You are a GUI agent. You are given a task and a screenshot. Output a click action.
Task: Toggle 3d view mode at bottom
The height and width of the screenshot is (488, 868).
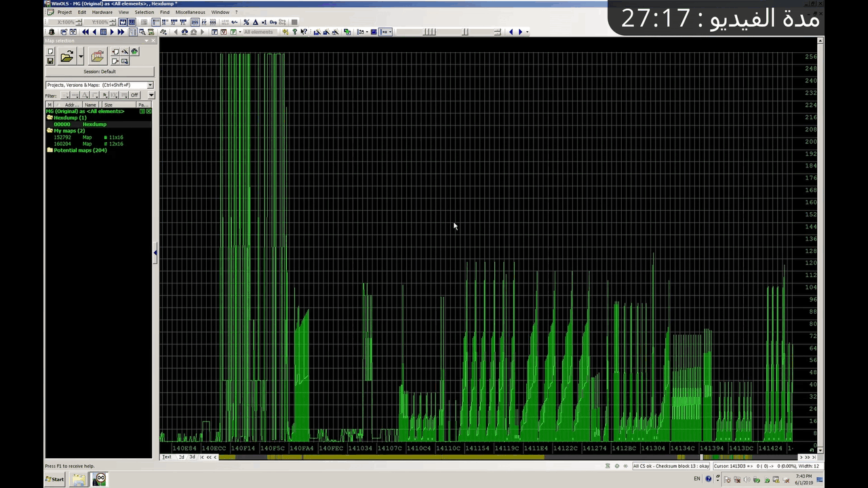tap(192, 457)
